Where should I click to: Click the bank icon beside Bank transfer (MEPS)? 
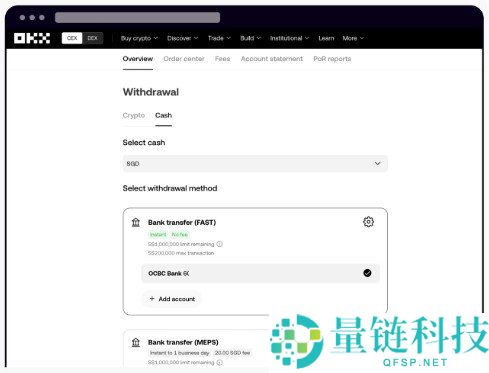coord(136,342)
